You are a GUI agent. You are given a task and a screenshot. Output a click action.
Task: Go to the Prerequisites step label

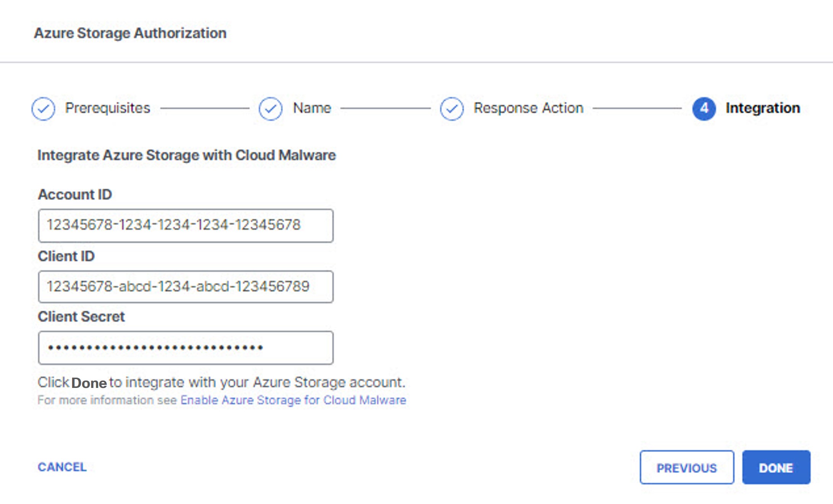(107, 108)
